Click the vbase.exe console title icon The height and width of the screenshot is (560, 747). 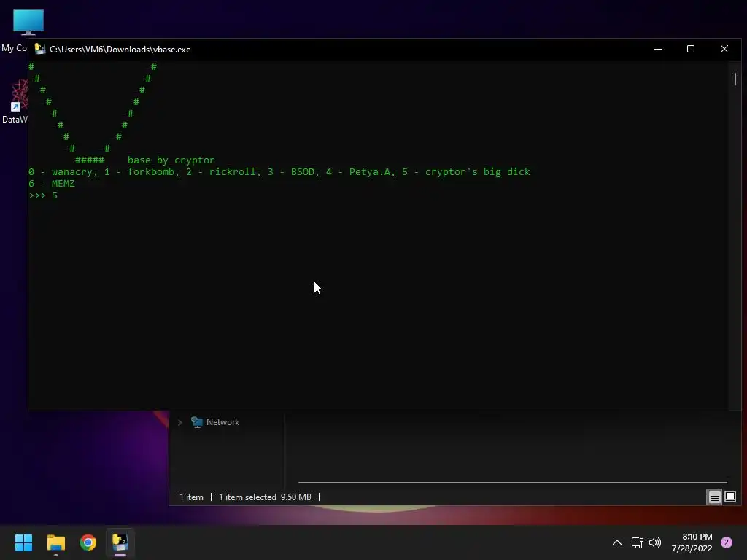(x=40, y=49)
